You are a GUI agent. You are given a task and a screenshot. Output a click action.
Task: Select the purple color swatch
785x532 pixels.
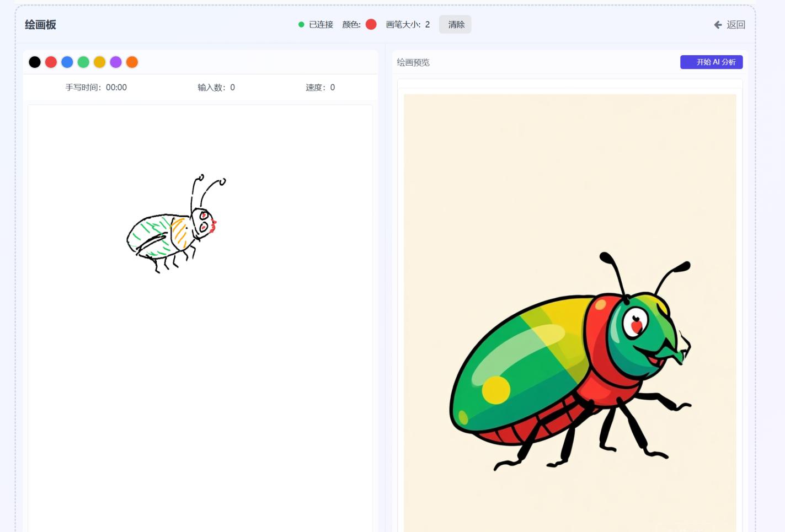116,62
